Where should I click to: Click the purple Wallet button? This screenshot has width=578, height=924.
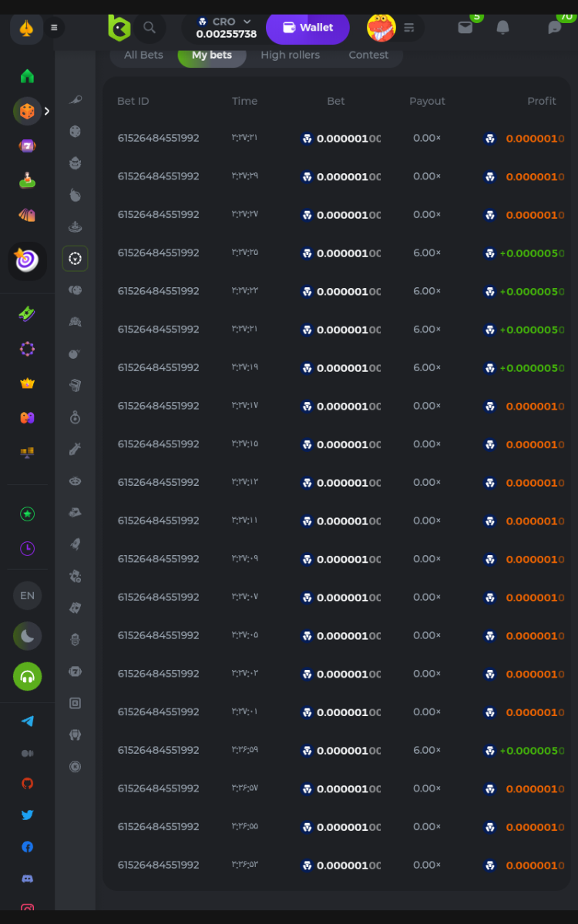click(x=307, y=28)
